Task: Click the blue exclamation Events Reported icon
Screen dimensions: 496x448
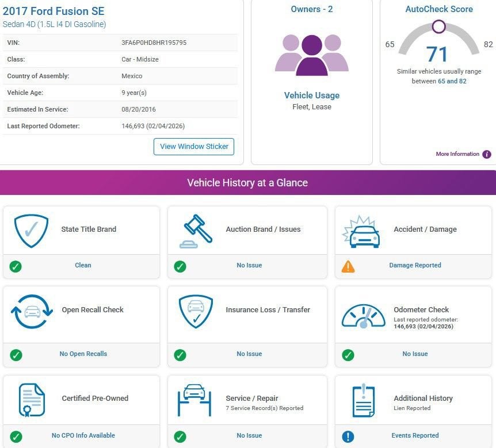Action: tap(348, 436)
